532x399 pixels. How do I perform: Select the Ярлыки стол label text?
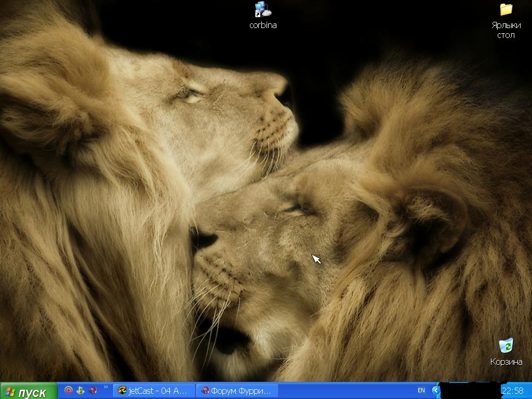[506, 30]
